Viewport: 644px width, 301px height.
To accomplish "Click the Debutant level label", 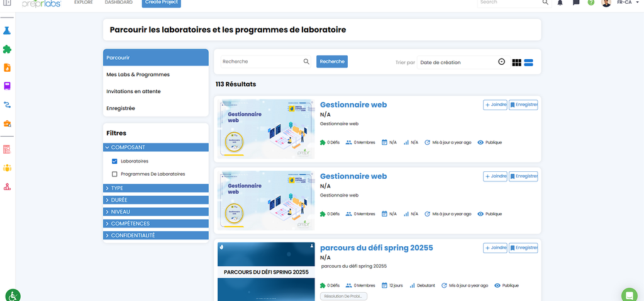I will [x=426, y=285].
